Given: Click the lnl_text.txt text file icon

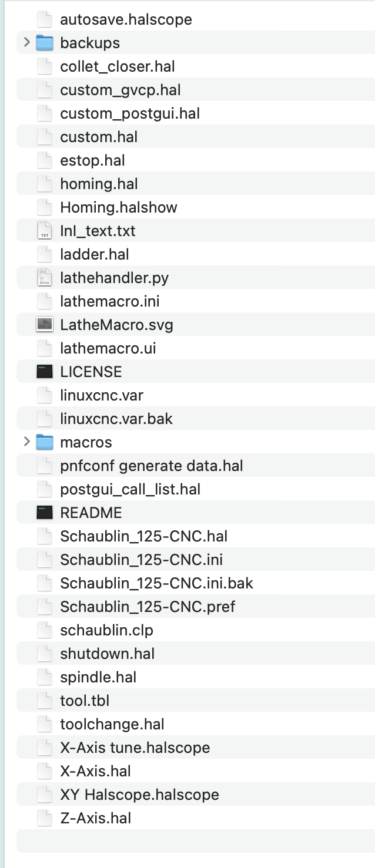Looking at the screenshot, I should 45,230.
